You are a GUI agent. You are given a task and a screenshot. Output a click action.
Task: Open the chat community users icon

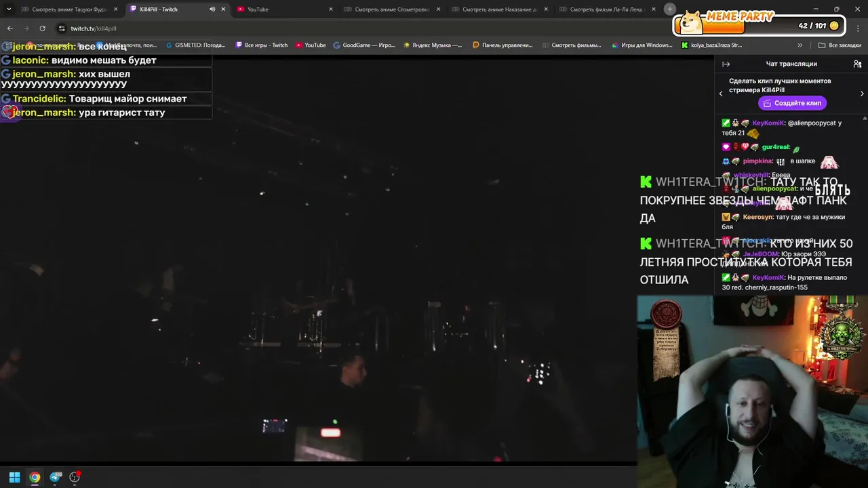coord(857,64)
